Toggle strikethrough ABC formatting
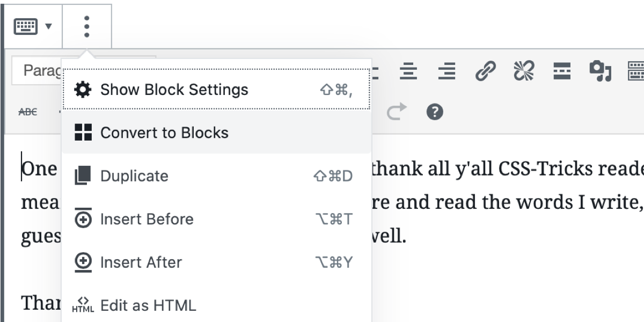The height and width of the screenshot is (322, 644). pos(28,112)
